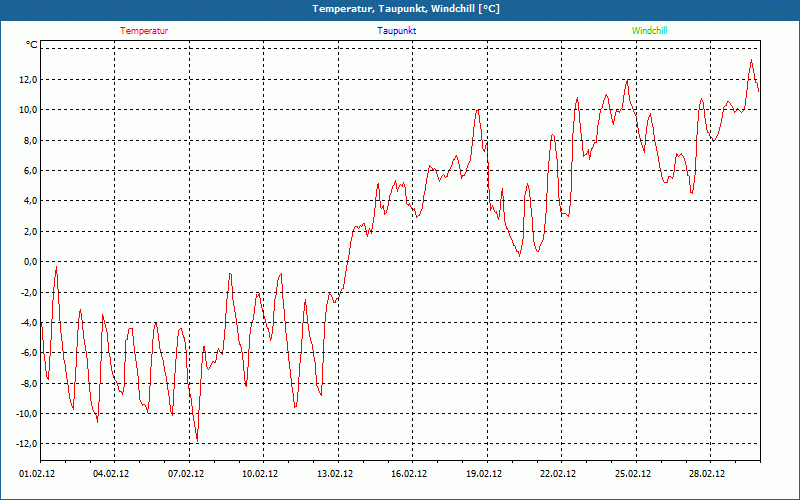Viewport: 800px width, 500px height.
Task: Click the -6,0 y-axis value
Action: click(x=29, y=353)
